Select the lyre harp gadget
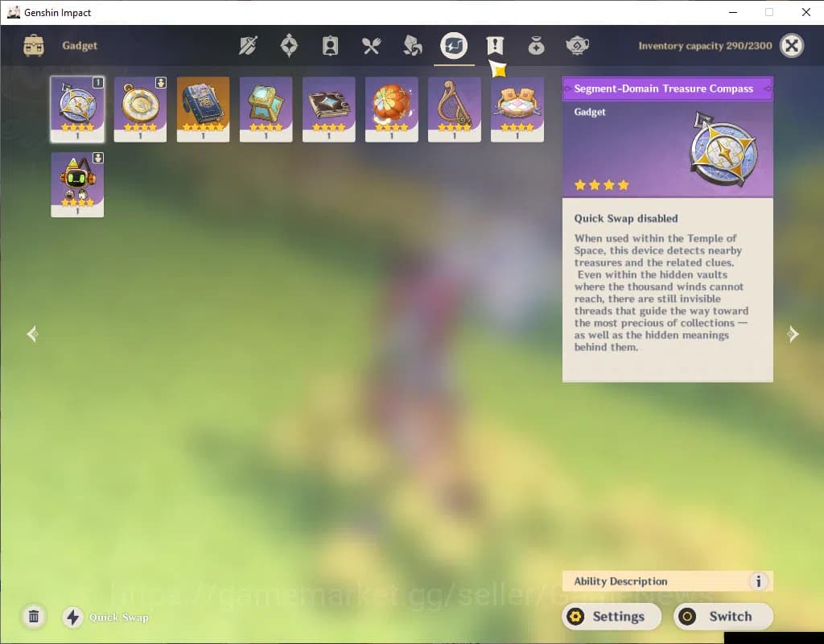The width and height of the screenshot is (824, 644). pyautogui.click(x=455, y=109)
